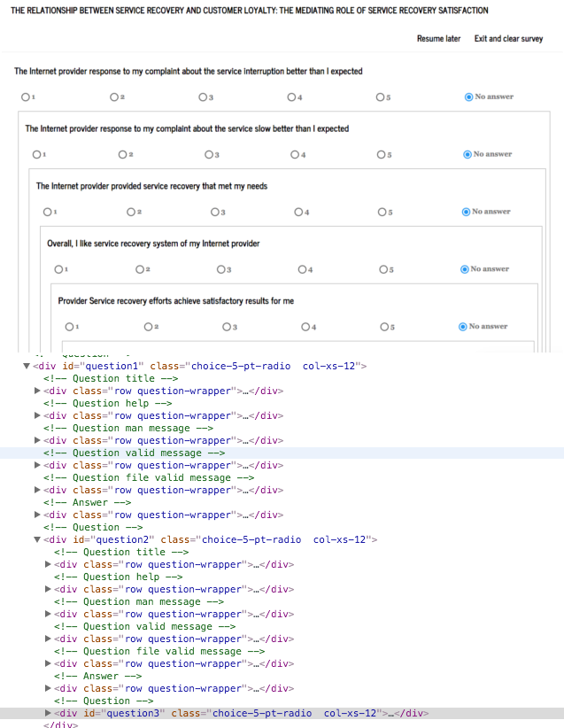
Task: Select the highlighted question3 element line
Action: pyautogui.click(x=239, y=713)
